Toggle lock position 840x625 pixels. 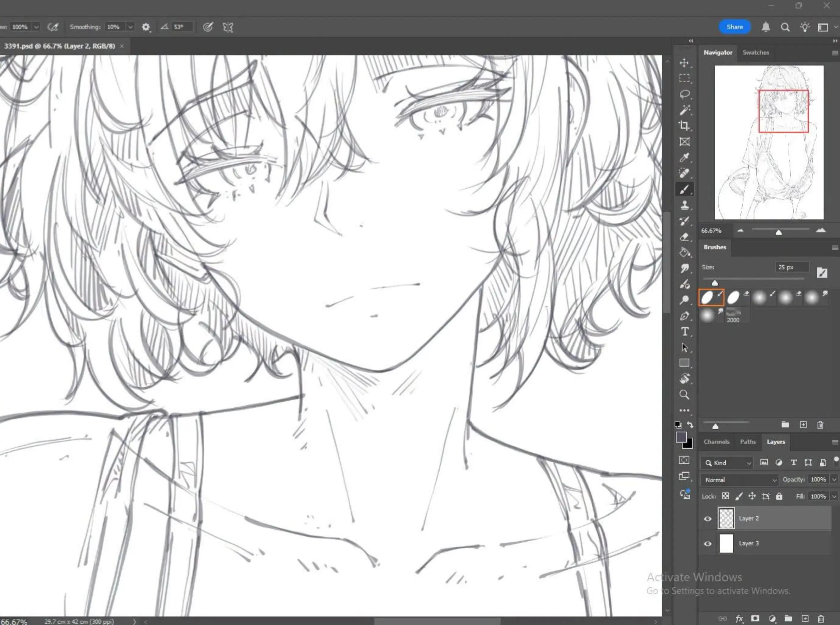click(x=752, y=496)
